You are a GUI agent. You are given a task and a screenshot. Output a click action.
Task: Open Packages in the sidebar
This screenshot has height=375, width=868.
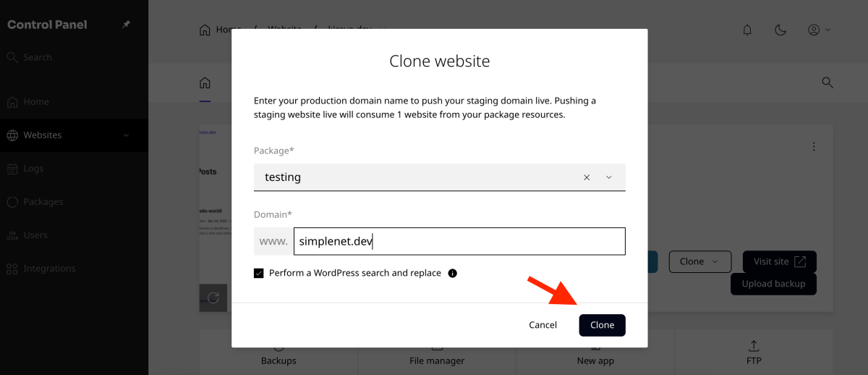(x=43, y=202)
